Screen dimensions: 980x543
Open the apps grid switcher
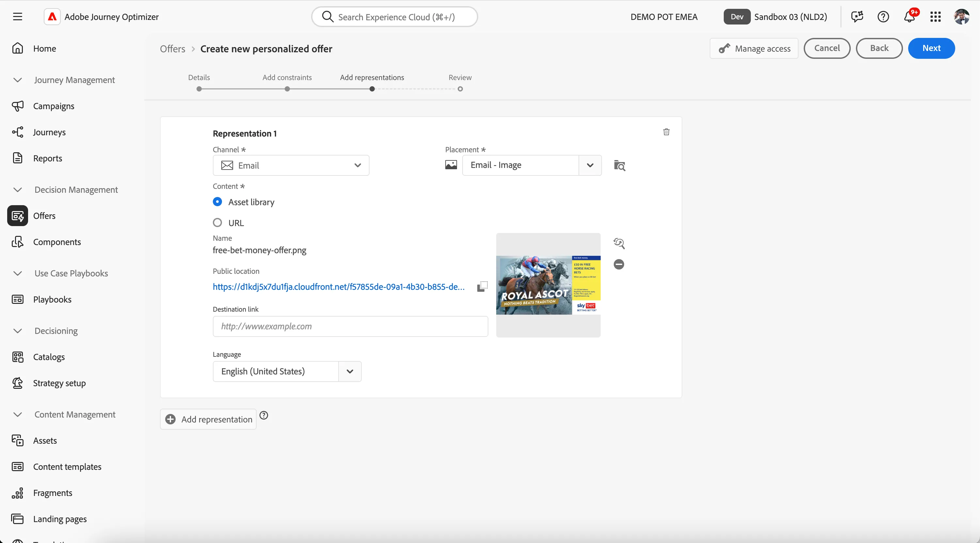(936, 17)
